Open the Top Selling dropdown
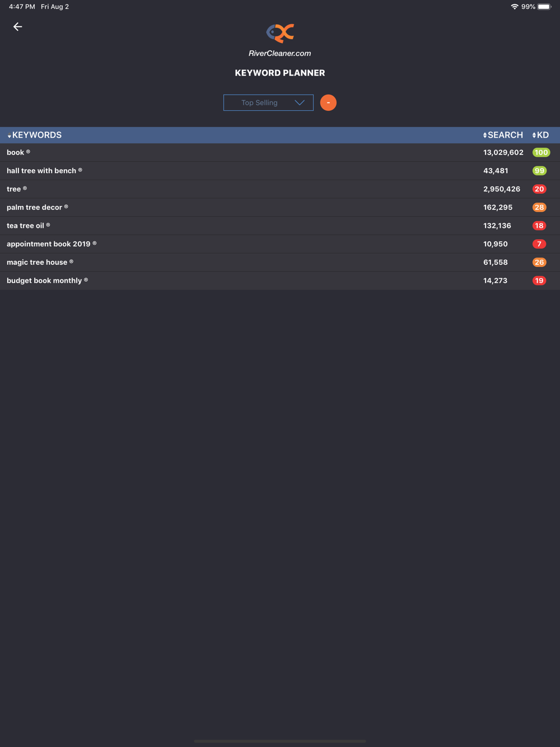This screenshot has height=747, width=560. (x=268, y=102)
